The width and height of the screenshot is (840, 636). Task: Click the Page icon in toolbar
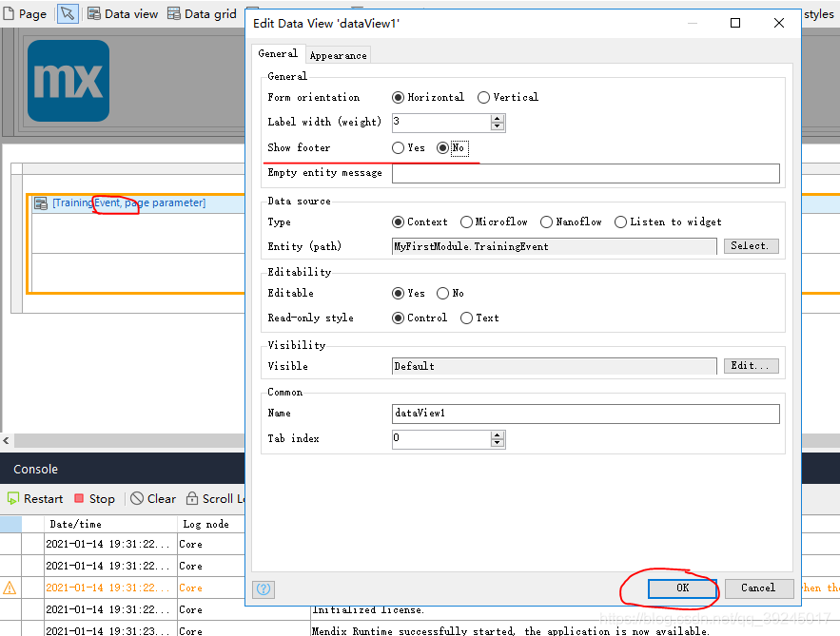click(10, 13)
